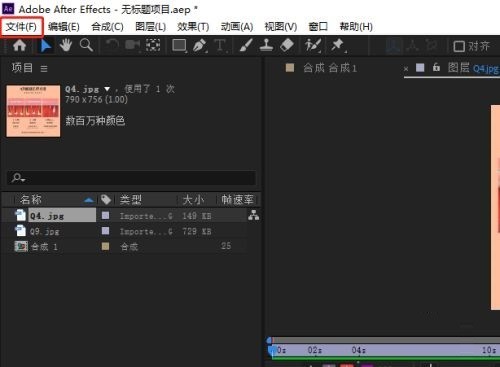Viewport: 500px width, 367px height.
Task: Click the flowchart icon on the Q4.jpg row
Action: [x=253, y=215]
